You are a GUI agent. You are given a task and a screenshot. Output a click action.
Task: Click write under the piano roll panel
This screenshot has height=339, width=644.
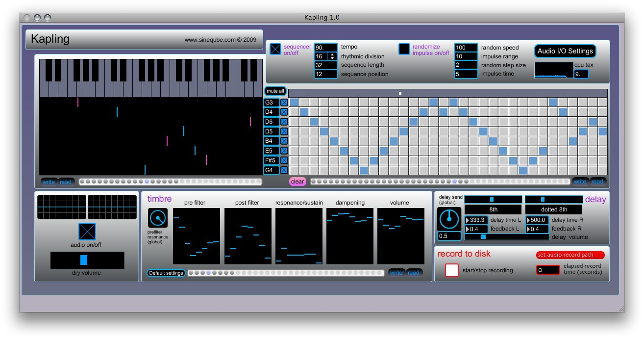pyautogui.click(x=49, y=182)
